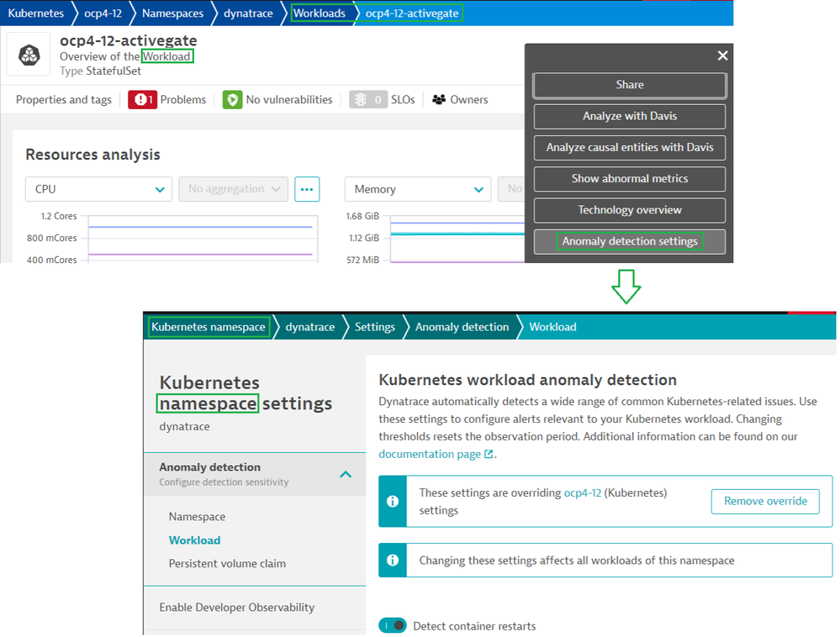840x637 pixels.
Task: Click the 'Type StatefulSet' text
Action: point(100,71)
